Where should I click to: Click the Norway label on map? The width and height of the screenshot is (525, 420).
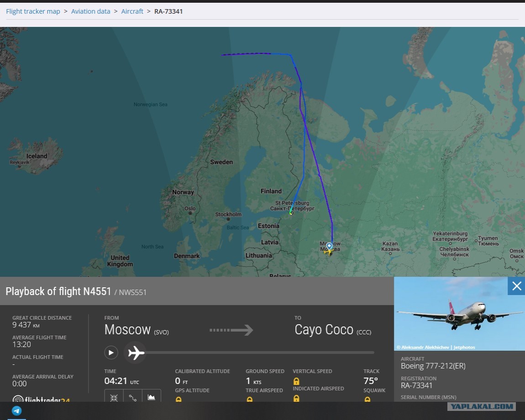click(183, 192)
